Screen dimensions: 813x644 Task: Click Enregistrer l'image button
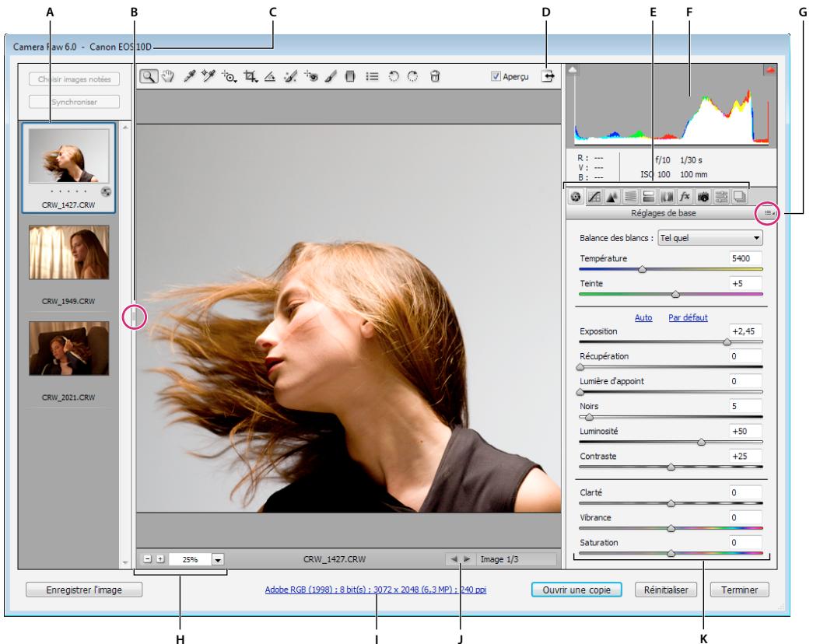tap(84, 590)
